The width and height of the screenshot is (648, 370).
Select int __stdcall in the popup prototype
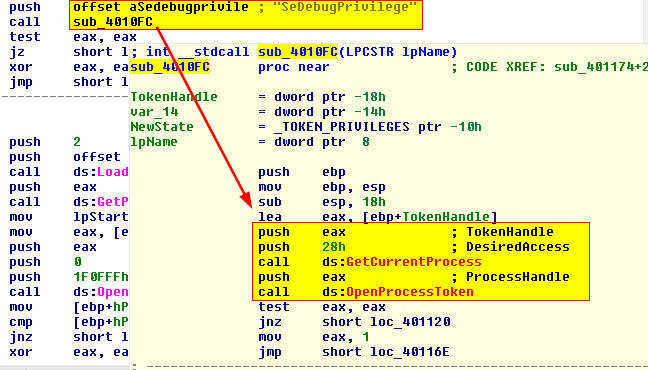pos(198,52)
